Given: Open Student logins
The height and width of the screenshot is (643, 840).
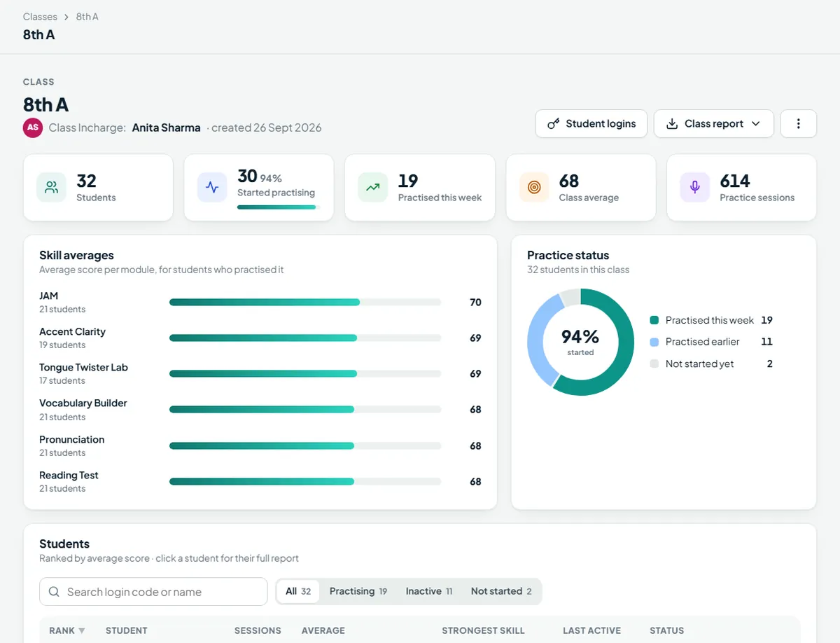Looking at the screenshot, I should (591, 124).
